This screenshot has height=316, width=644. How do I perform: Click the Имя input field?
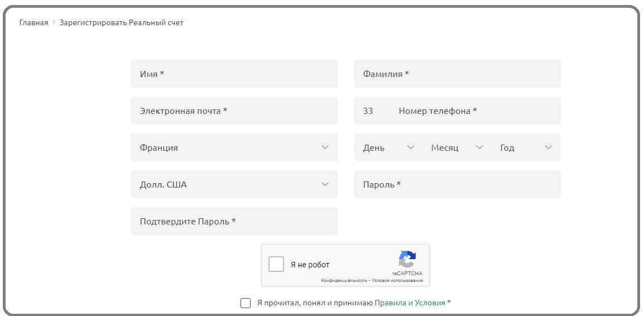234,74
